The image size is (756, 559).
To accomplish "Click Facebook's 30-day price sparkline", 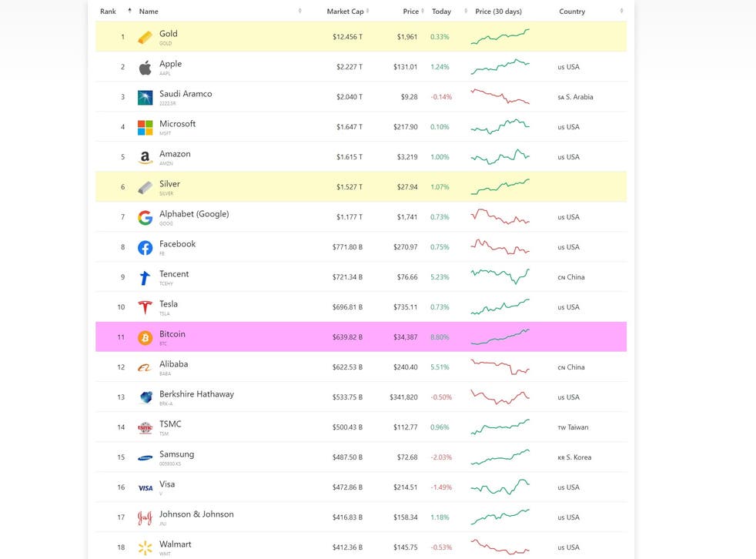I will pyautogui.click(x=500, y=246).
